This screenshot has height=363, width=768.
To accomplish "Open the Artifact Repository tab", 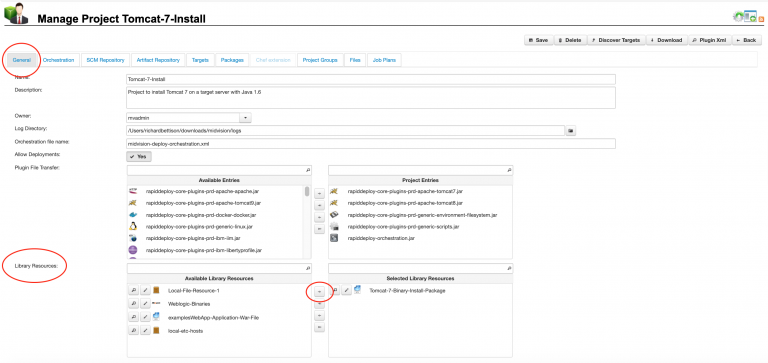I will coord(158,60).
